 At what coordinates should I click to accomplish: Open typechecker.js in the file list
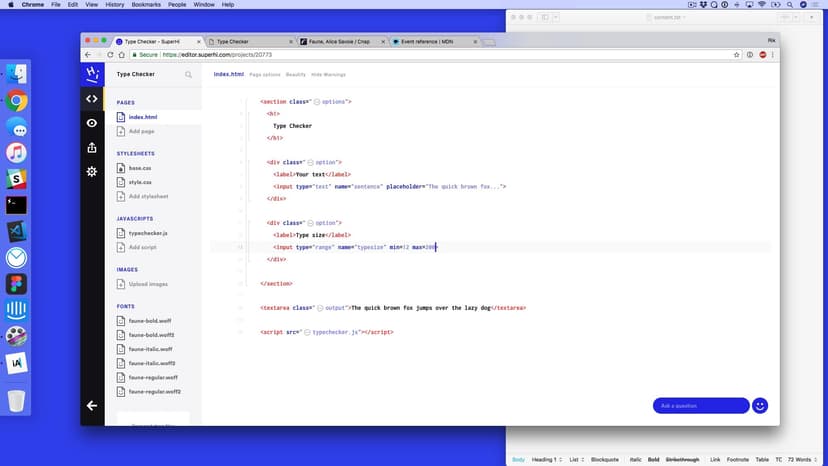pos(148,233)
